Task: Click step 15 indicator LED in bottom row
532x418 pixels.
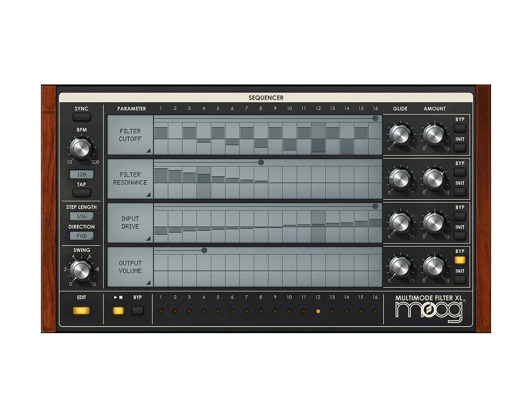Action: tap(361, 311)
